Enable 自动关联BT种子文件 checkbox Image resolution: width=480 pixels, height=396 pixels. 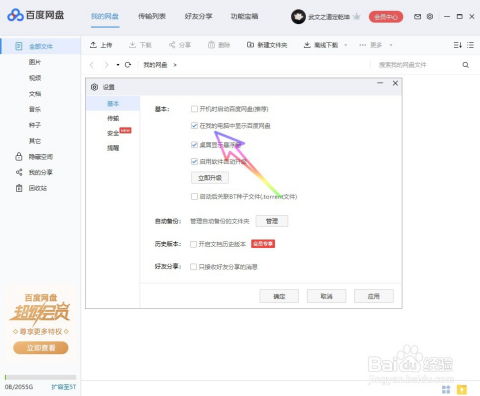[x=194, y=196]
